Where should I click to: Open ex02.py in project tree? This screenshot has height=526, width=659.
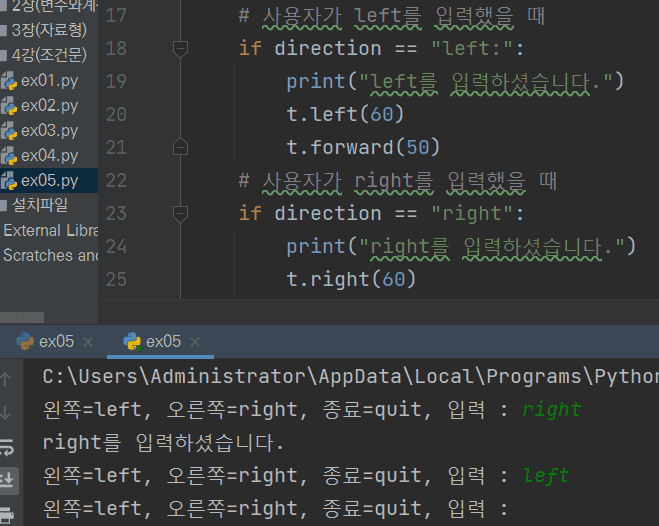tap(50, 106)
